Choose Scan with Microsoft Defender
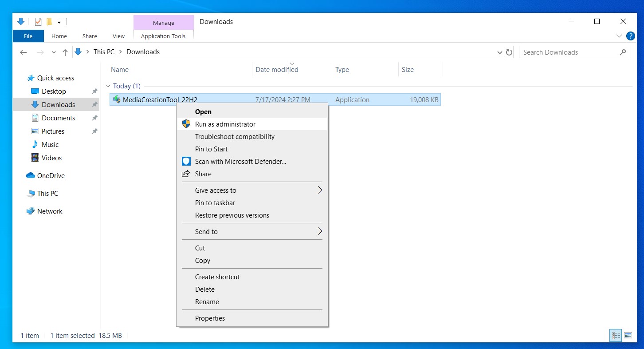 coord(252,162)
